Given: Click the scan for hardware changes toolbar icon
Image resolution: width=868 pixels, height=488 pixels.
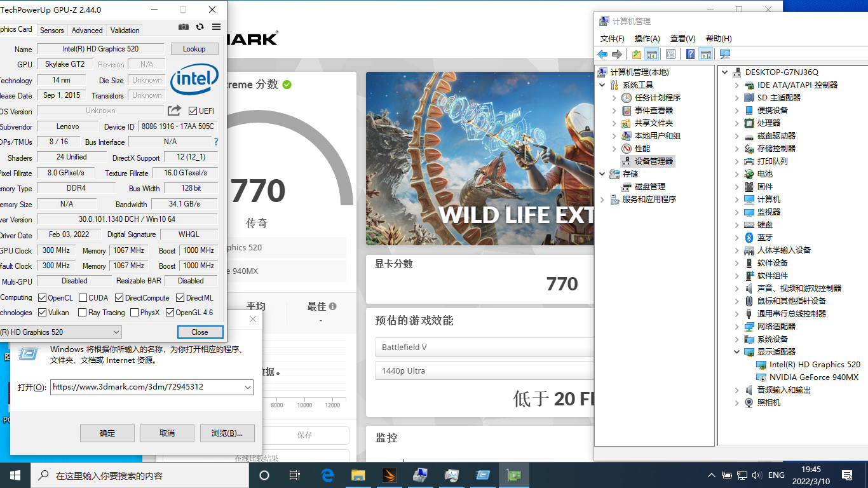Looking at the screenshot, I should click(725, 54).
